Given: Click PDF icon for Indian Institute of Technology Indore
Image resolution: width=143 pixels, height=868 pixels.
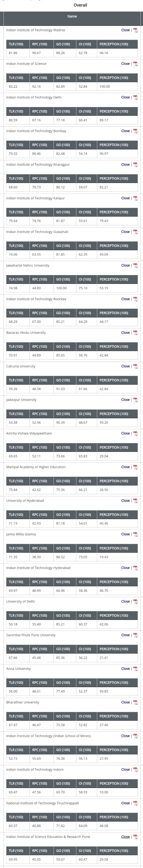Looking at the screenshot, I should pyautogui.click(x=135, y=770).
